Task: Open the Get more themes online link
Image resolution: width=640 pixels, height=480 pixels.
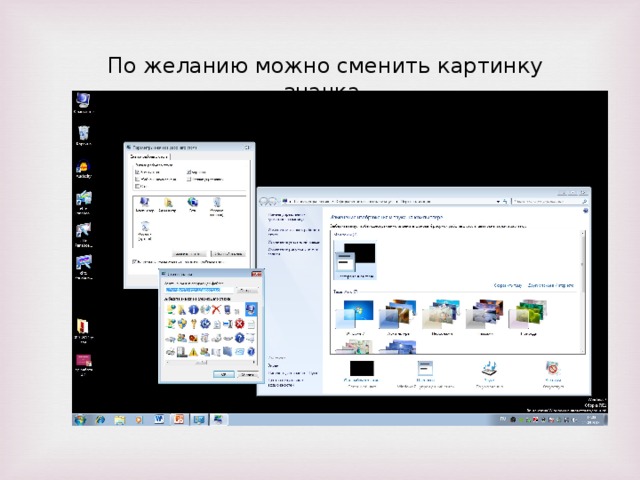Action: pos(551,285)
